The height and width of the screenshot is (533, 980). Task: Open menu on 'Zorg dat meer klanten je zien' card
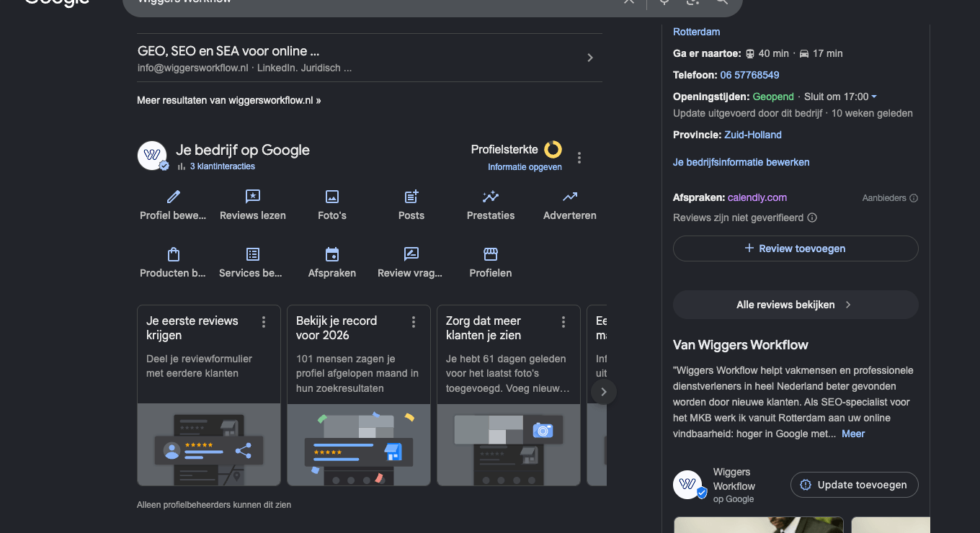[x=563, y=322]
